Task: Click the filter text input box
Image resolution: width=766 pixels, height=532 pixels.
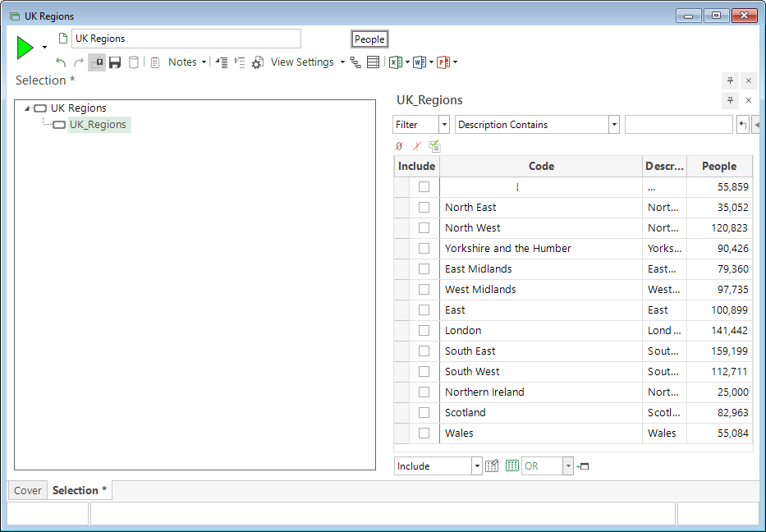Action: pyautogui.click(x=678, y=125)
